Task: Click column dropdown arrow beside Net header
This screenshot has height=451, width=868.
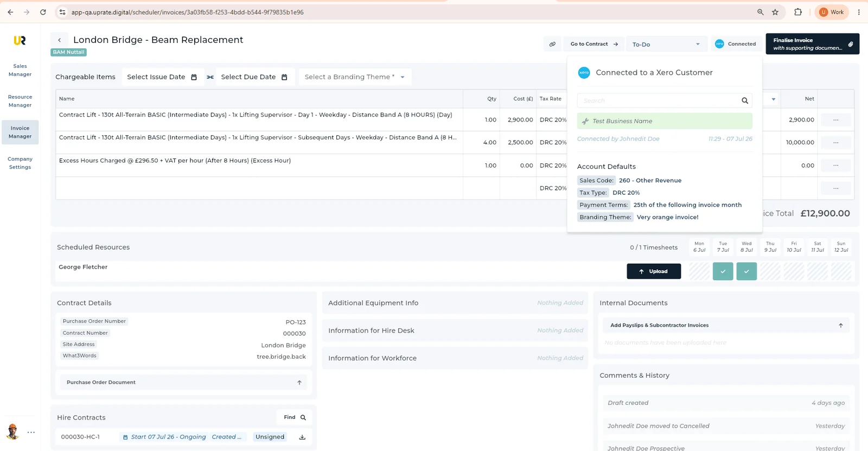Action: [x=774, y=99]
